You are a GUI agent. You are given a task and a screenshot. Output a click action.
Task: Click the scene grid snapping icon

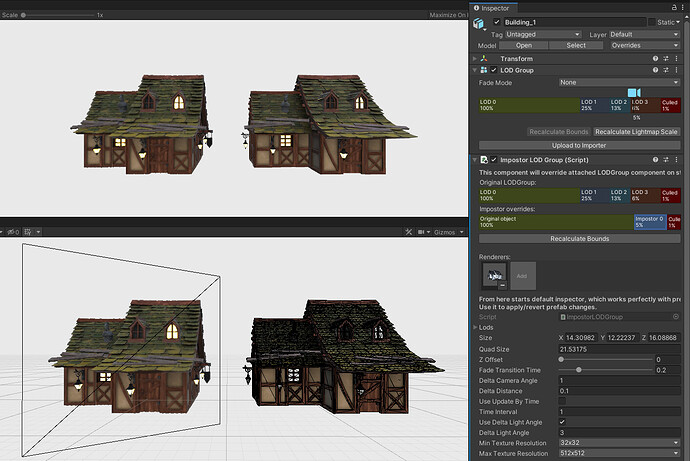[28, 232]
